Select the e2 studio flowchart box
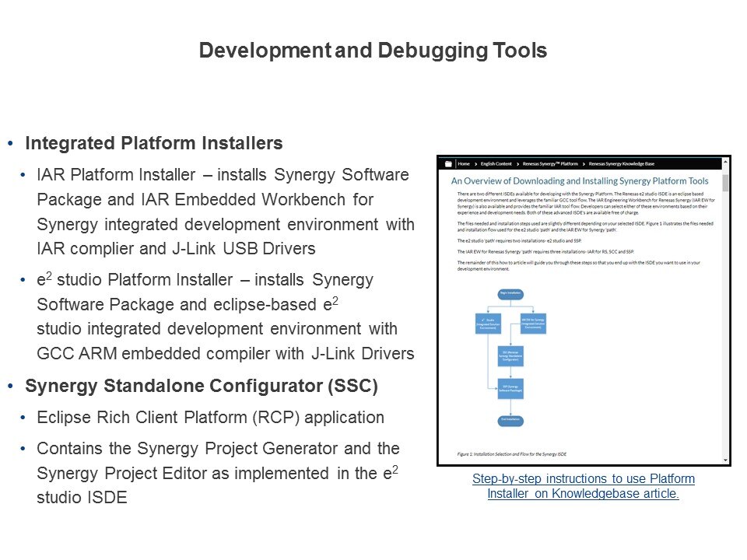 pos(487,322)
